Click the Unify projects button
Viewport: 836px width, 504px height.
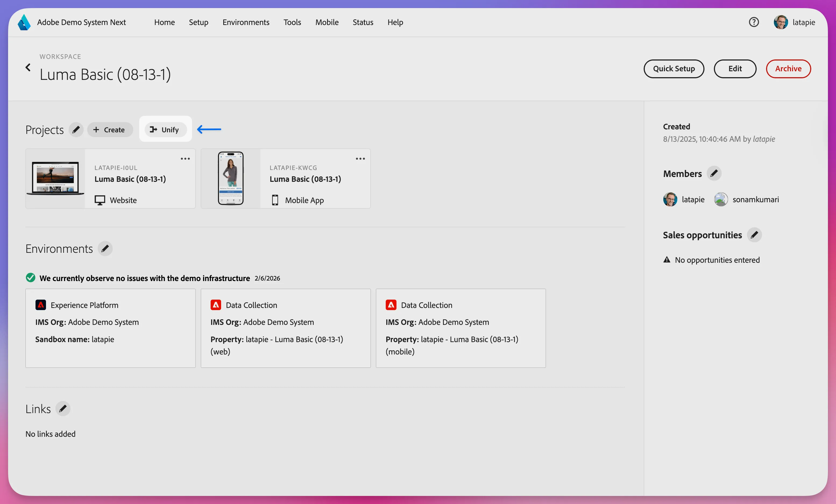[x=166, y=130]
